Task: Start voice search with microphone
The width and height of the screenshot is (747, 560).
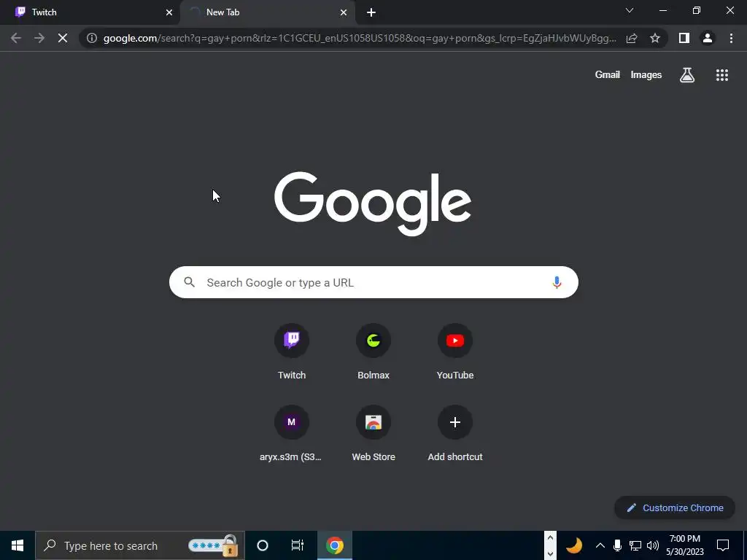Action: coord(557,282)
